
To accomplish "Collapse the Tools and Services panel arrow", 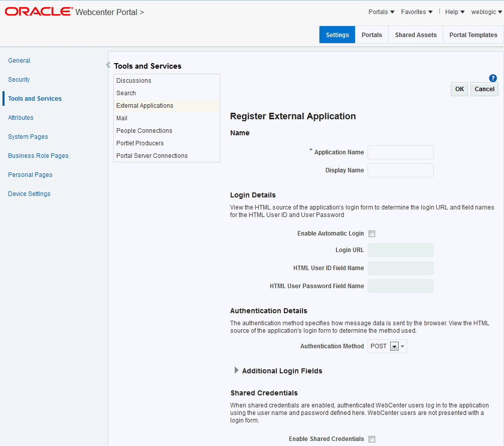I will coord(108,65).
